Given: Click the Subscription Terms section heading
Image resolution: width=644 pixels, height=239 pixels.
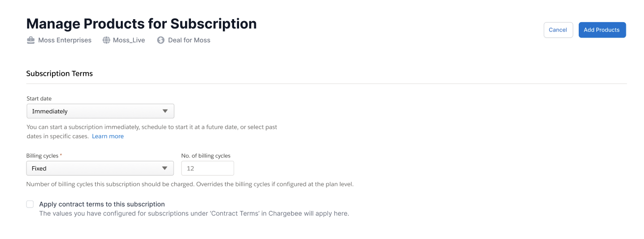Looking at the screenshot, I should pyautogui.click(x=59, y=73).
